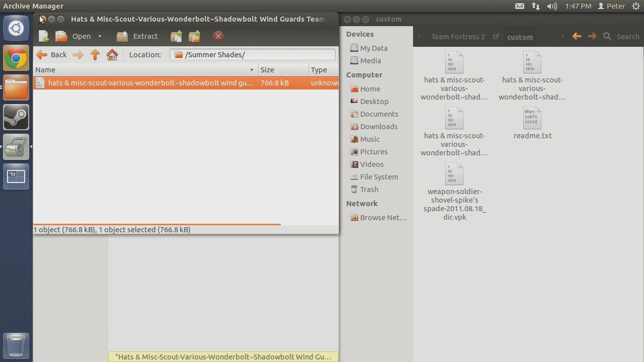This screenshot has width=644, height=362.
Task: Go to Home in the files sidebar
Action: pyautogui.click(x=365, y=89)
